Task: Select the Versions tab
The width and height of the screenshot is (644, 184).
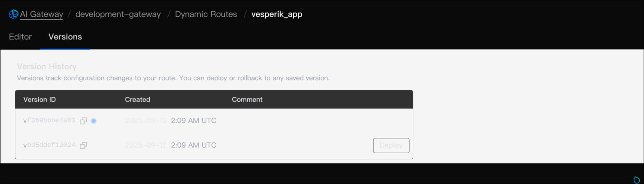Action: coord(65,37)
